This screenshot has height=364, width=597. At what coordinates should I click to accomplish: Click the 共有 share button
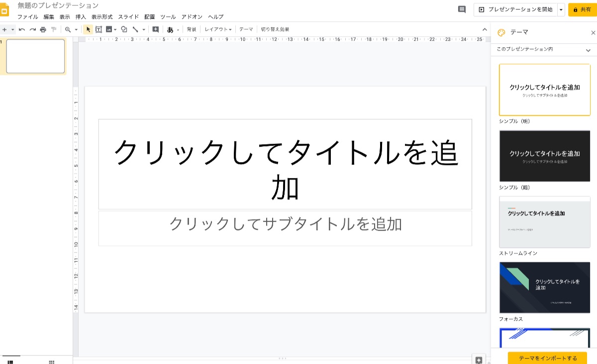tap(582, 9)
